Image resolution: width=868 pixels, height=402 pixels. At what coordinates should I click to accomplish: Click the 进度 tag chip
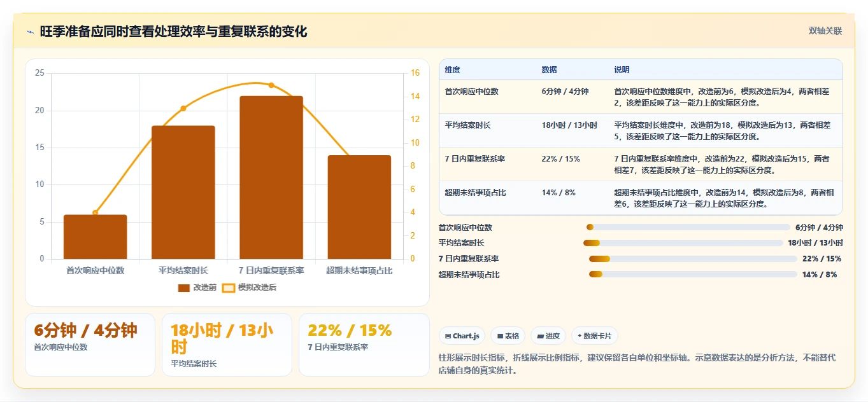pos(548,336)
